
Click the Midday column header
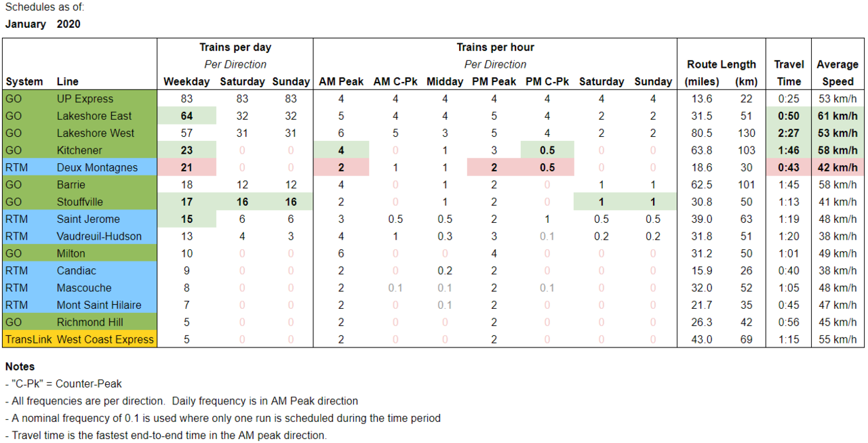click(x=445, y=81)
